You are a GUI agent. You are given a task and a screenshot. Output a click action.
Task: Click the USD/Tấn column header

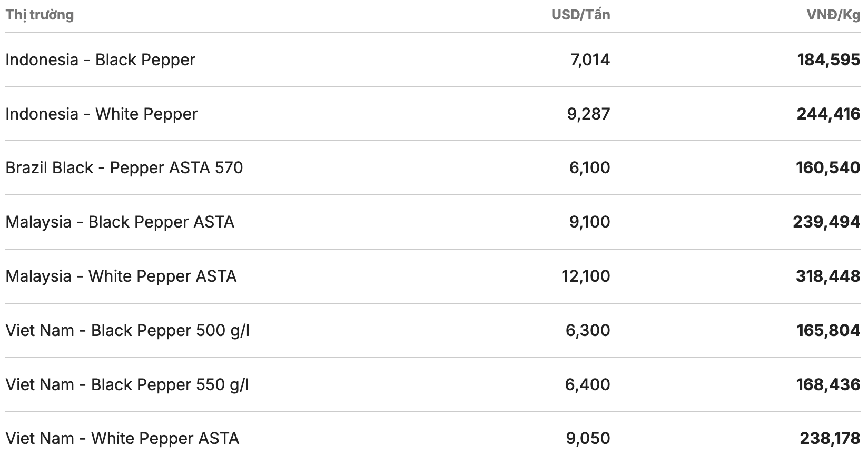580,15
